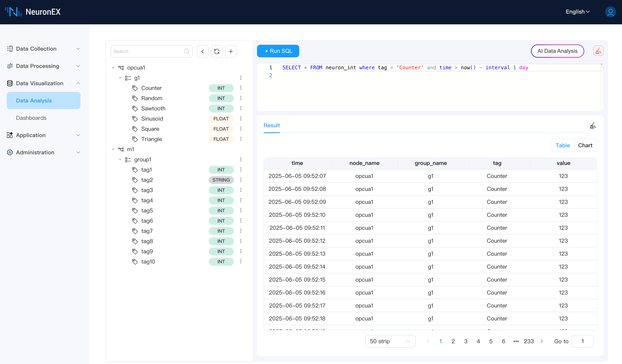622x364 pixels.
Task: Select the Result tab
Action: point(272,125)
